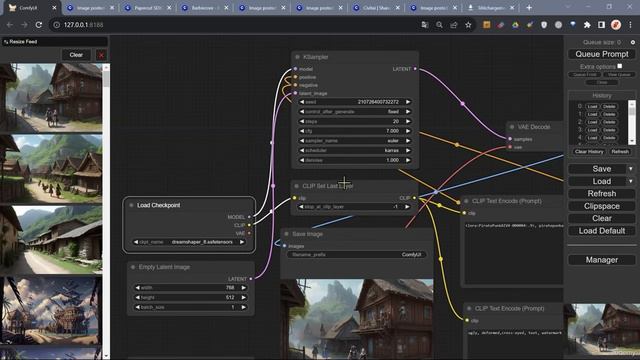Click the image feed vertical scrollbar
Viewport: 640px width, 360px height.
click(106, 210)
